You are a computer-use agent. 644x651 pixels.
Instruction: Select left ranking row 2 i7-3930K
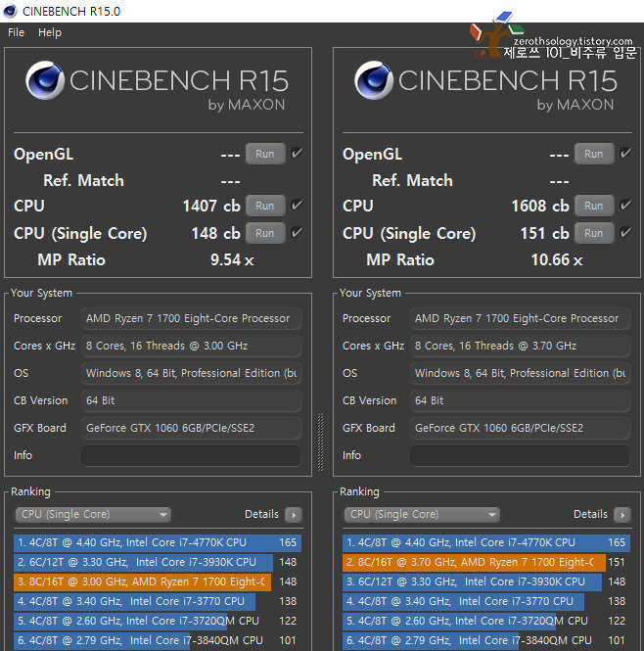(158, 563)
